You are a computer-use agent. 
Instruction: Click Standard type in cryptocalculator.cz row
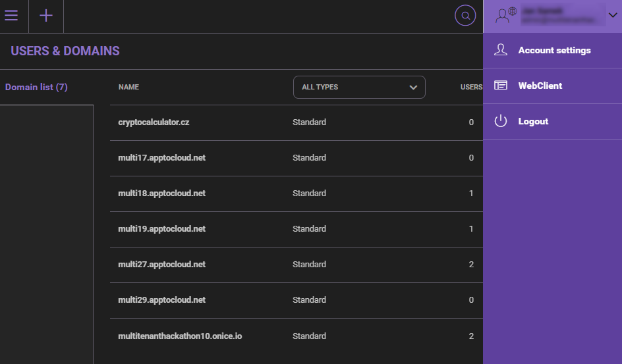(309, 122)
